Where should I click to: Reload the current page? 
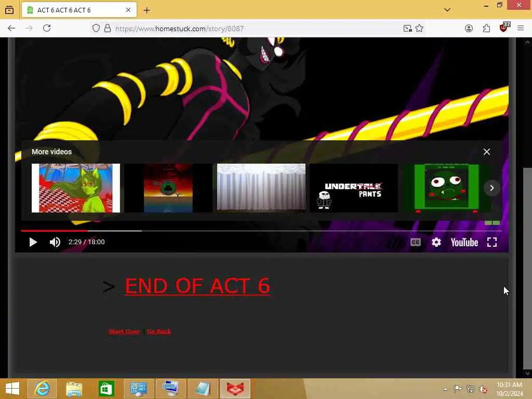click(x=47, y=28)
